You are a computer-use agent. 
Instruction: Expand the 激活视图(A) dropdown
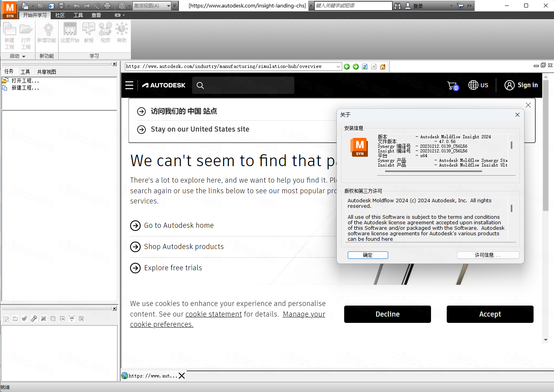pyautogui.click(x=169, y=6)
